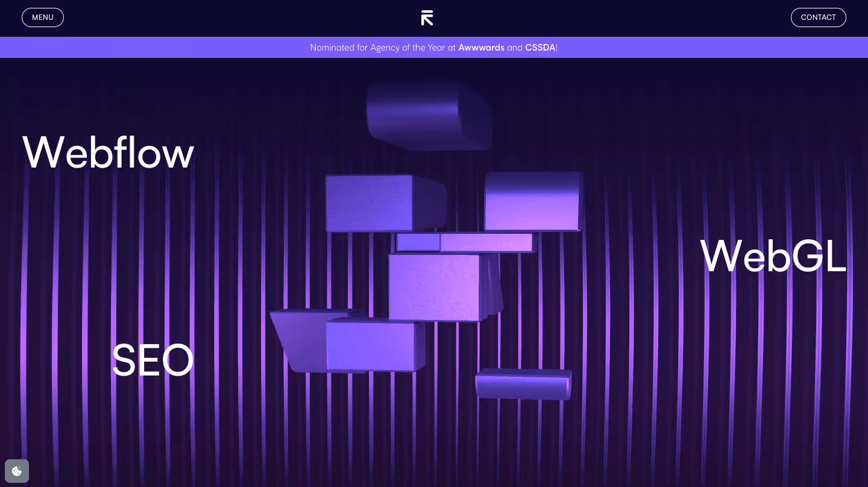
Task: Click the Webflow heading text
Action: [x=108, y=152]
